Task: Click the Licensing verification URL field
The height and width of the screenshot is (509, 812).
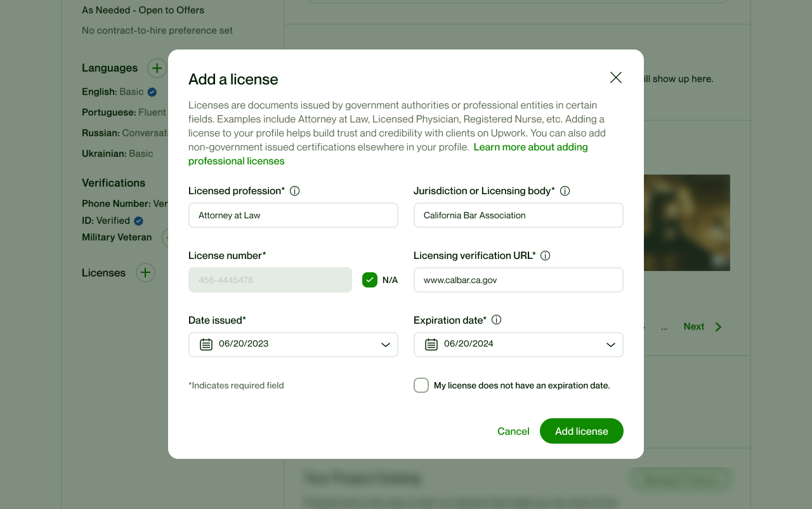Action: 518,280
